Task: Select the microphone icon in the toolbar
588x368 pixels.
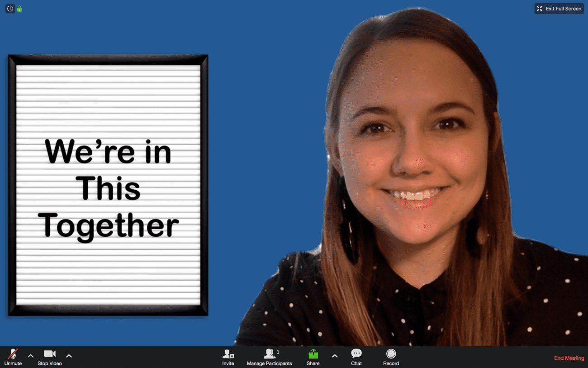Action: click(13, 353)
